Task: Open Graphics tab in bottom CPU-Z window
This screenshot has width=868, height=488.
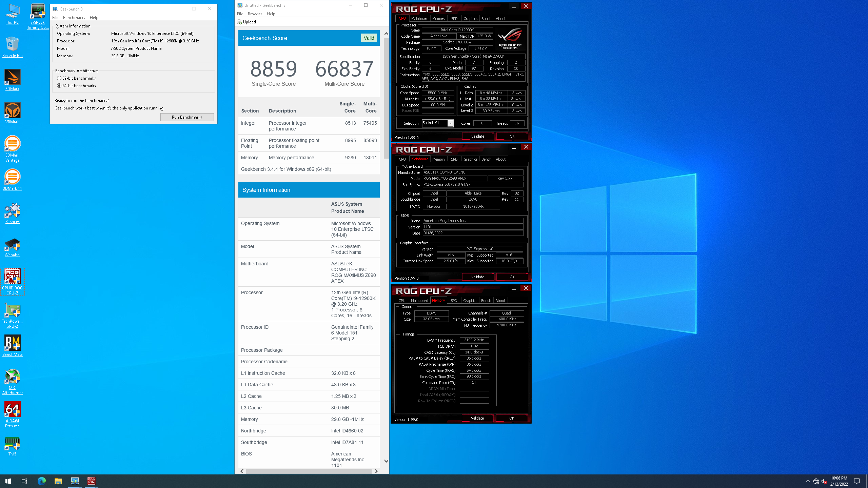Action: click(x=470, y=301)
